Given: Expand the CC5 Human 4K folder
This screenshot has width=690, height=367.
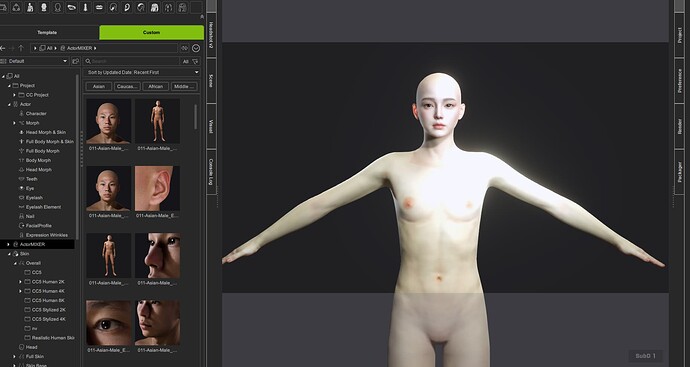Looking at the screenshot, I should point(20,291).
